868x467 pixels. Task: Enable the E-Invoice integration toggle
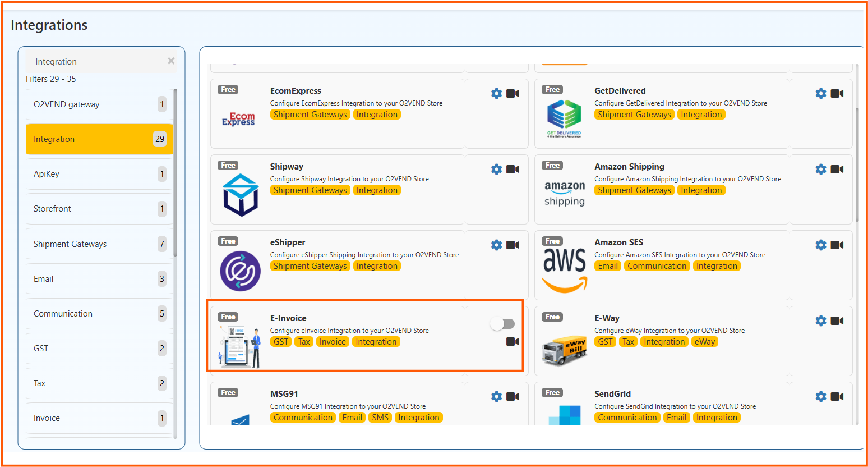click(502, 324)
